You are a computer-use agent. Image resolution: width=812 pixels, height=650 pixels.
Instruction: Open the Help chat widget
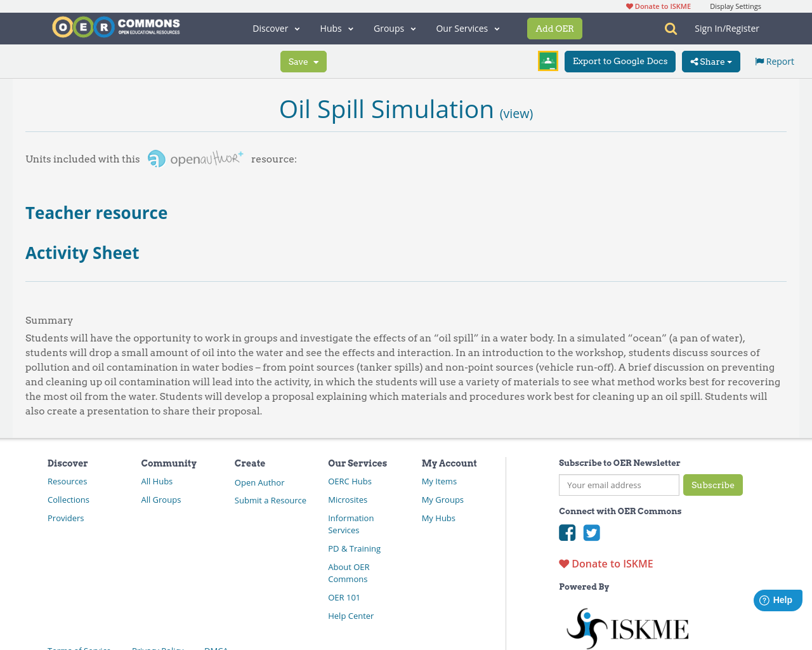point(777,599)
